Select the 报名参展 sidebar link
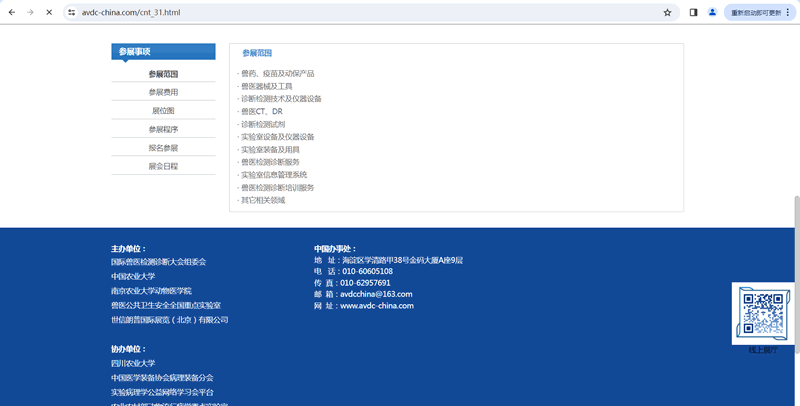The height and width of the screenshot is (406, 800). [163, 147]
